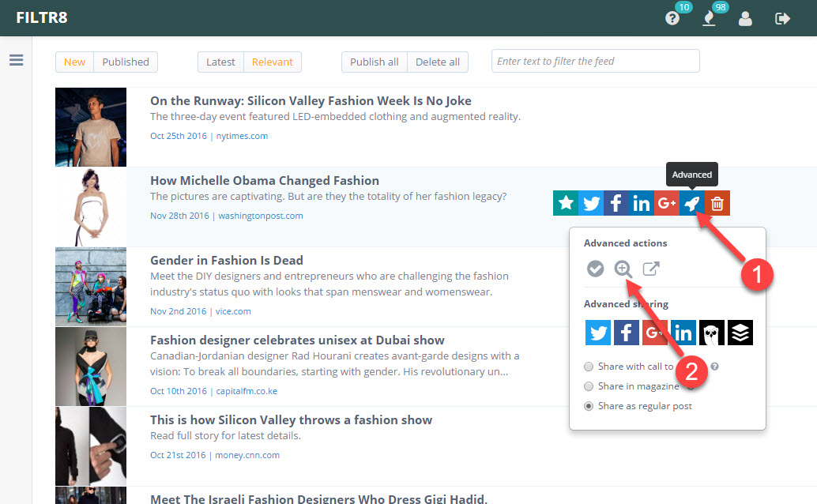This screenshot has width=817, height=504.
Task: Click the Hootsuite owl icon under Advanced sharing
Action: click(712, 333)
